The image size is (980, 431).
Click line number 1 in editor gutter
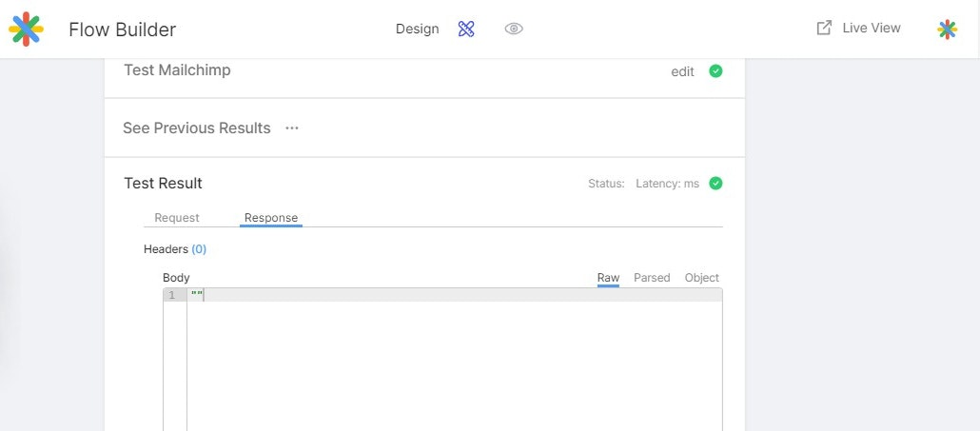pos(172,296)
